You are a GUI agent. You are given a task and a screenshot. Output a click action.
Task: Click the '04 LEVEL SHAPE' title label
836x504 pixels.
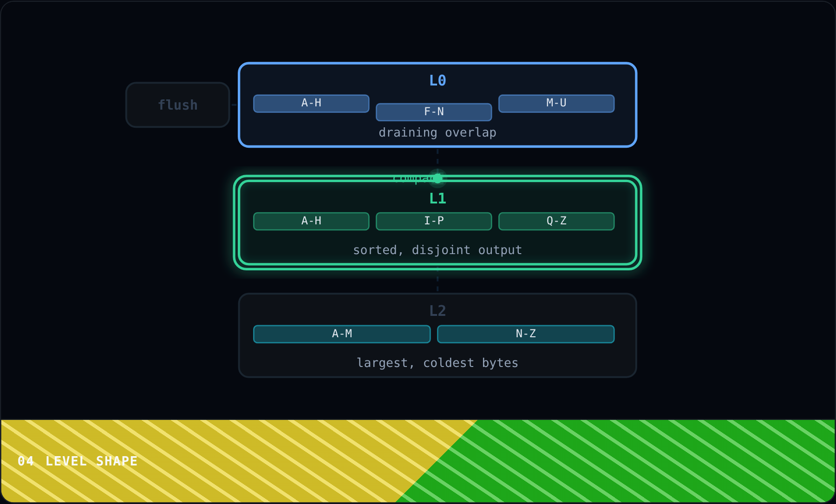(78, 461)
